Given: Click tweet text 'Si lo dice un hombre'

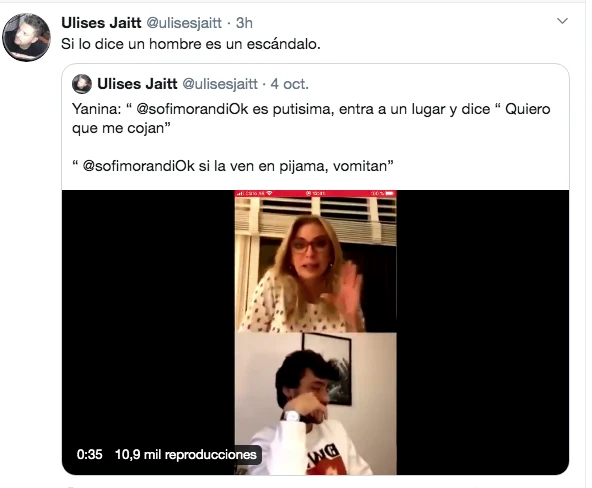Looking at the screenshot, I should pos(133,44).
